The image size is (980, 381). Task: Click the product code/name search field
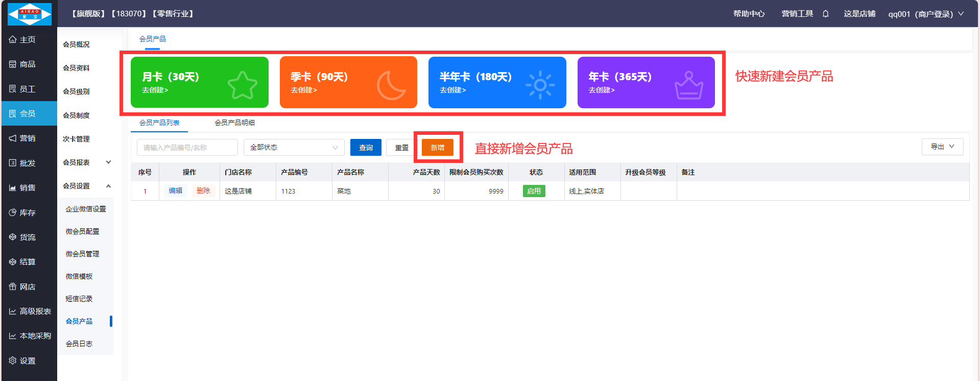(187, 148)
